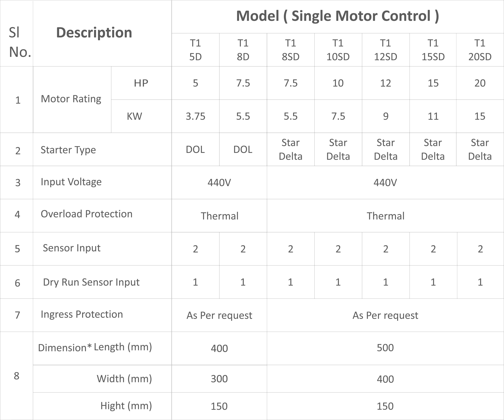This screenshot has height=420, width=504.
Task: Click the T1 12SD model header cell
Action: click(385, 50)
